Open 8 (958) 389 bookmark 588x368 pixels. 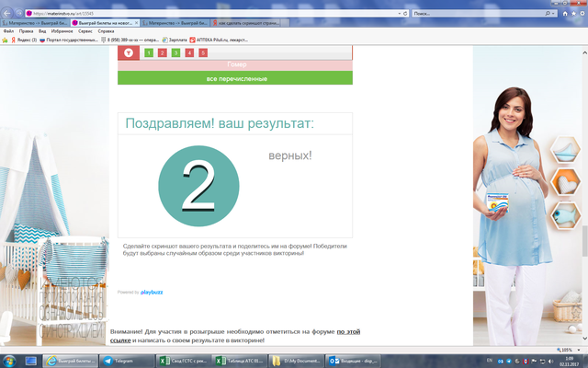130,40
